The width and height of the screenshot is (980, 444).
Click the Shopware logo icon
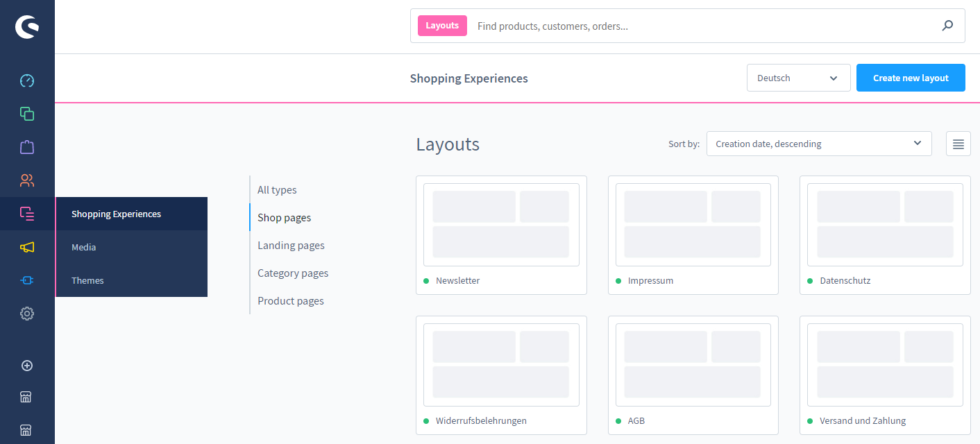[27, 27]
